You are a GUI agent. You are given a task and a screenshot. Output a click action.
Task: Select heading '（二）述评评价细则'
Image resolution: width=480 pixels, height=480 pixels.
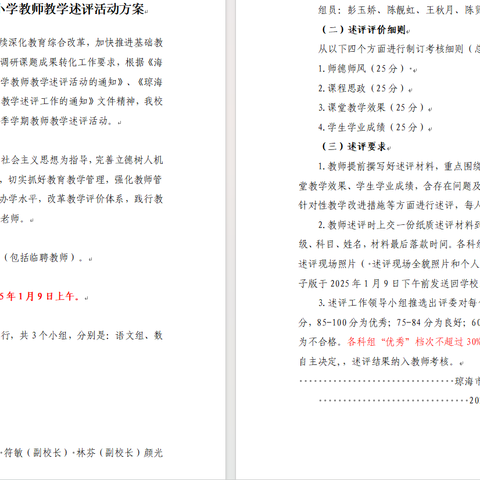(363, 30)
